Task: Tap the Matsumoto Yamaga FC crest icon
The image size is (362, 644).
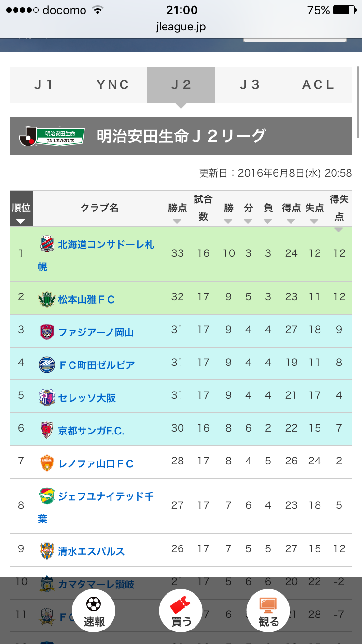Action: pos(47,299)
